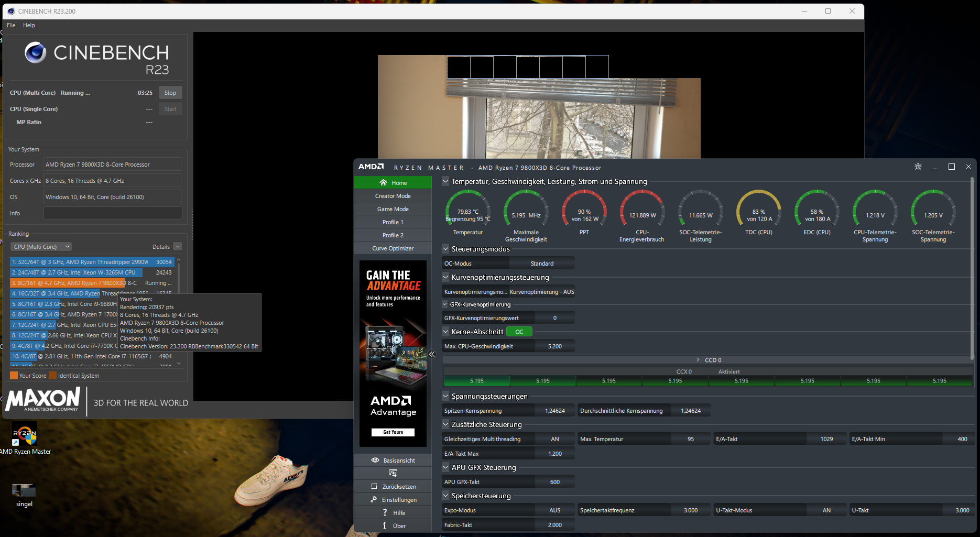Click the Cinebench R23 logo in the left panel
Viewport: 980px width, 537px height.
[97, 58]
